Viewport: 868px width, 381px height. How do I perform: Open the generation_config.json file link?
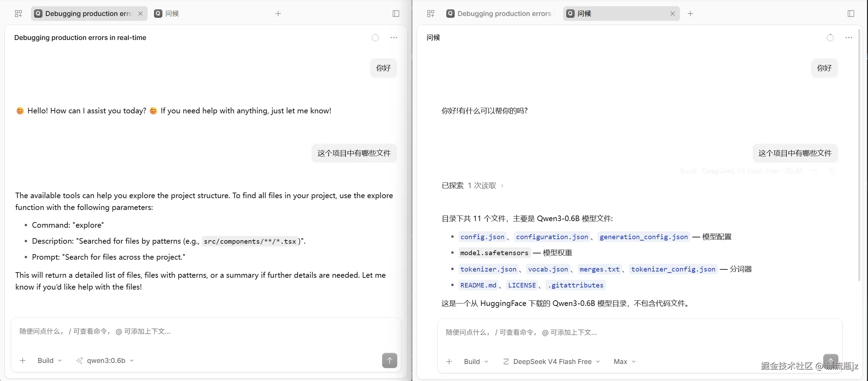point(644,237)
